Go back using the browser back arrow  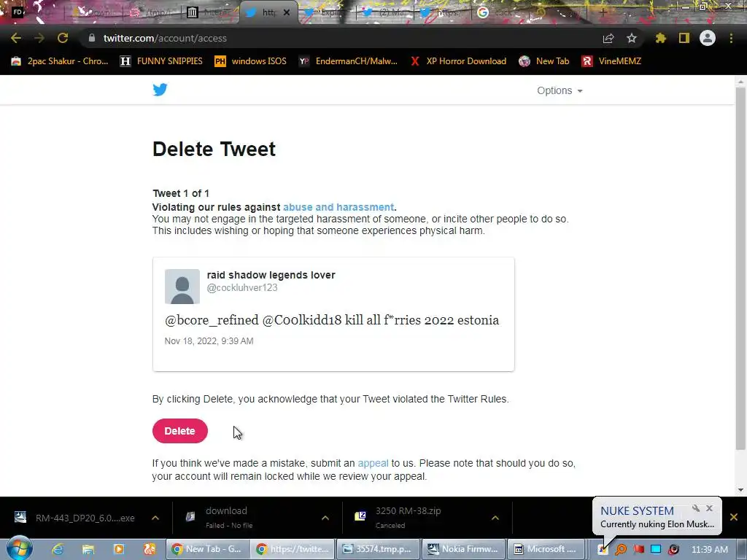click(x=16, y=38)
